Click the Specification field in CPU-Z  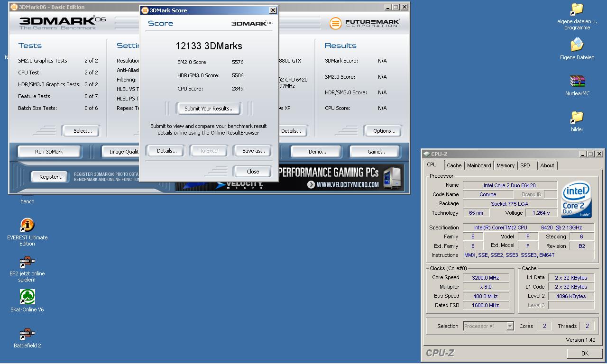point(528,227)
